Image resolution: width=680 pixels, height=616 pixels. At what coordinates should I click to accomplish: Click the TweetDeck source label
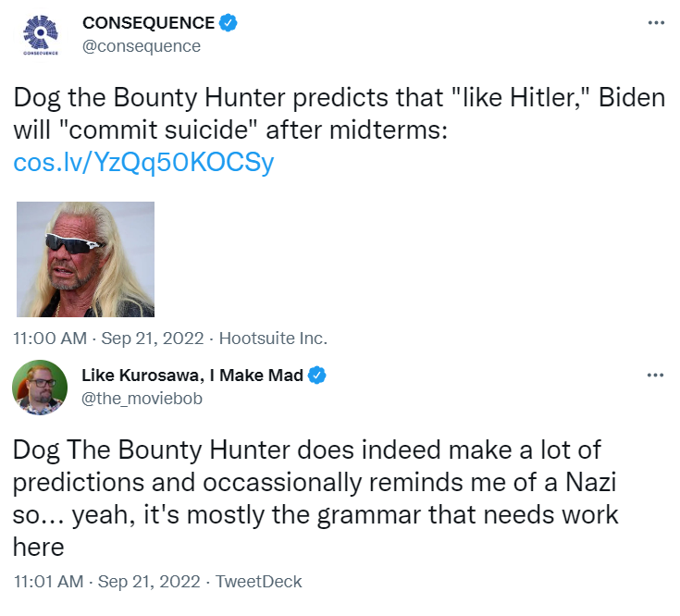point(258,582)
